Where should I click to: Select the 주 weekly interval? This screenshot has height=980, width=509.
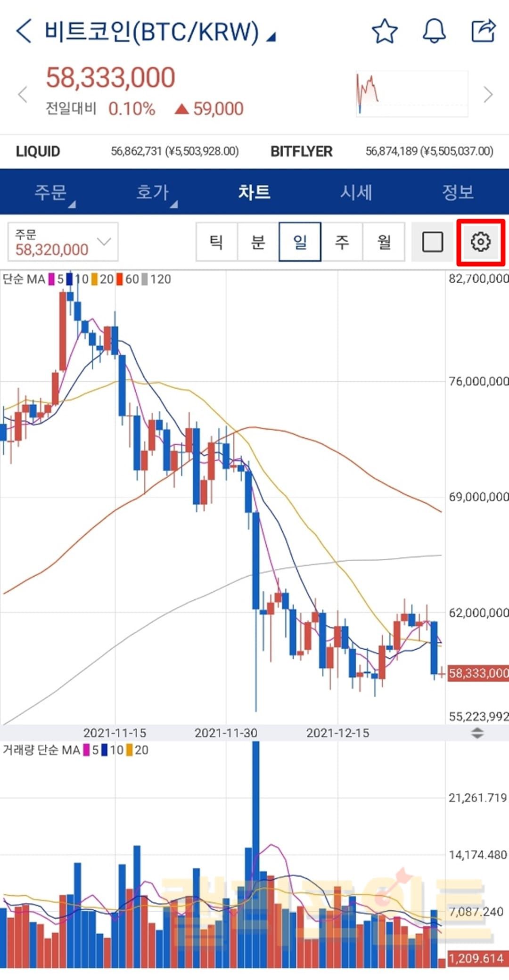(342, 242)
